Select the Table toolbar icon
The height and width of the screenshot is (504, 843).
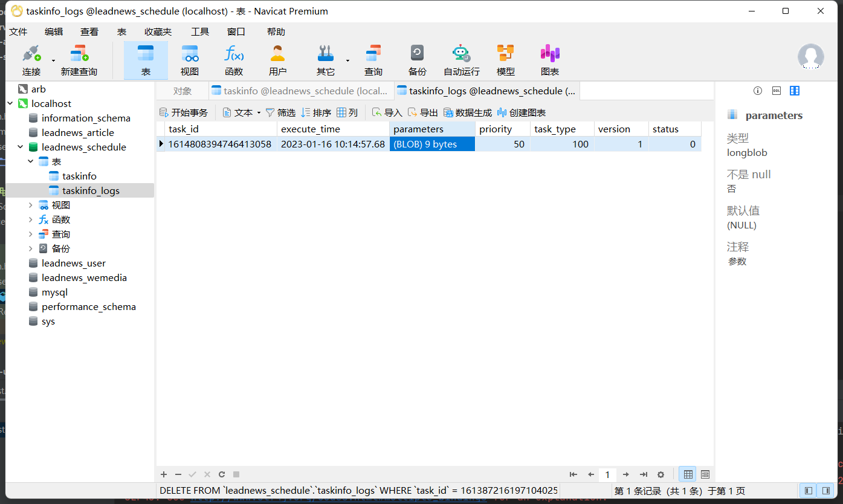coord(146,60)
